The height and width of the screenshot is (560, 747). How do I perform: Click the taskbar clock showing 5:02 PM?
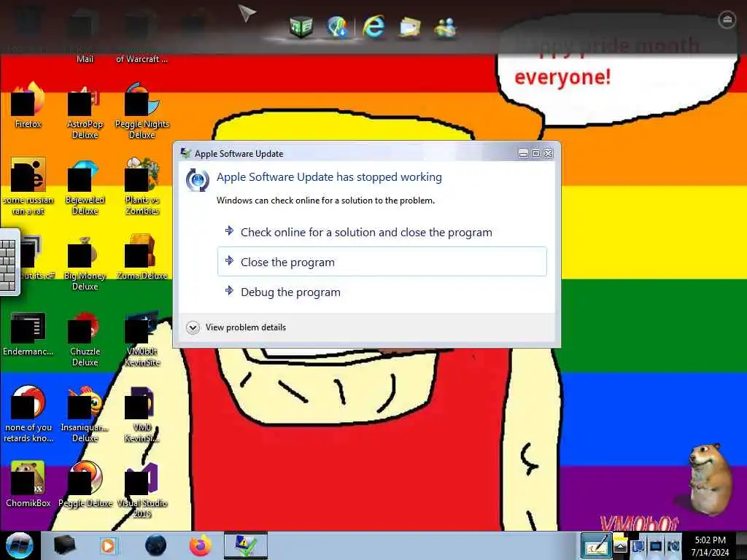(710, 546)
